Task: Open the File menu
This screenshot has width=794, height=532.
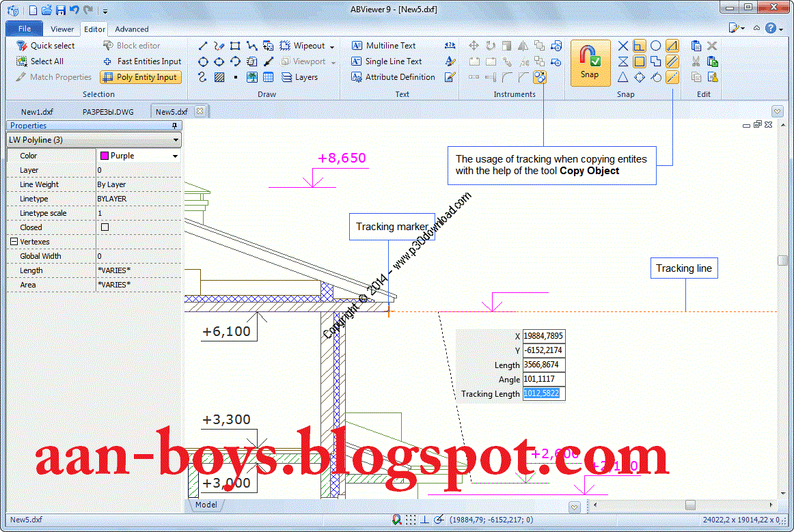Action: 25,29
